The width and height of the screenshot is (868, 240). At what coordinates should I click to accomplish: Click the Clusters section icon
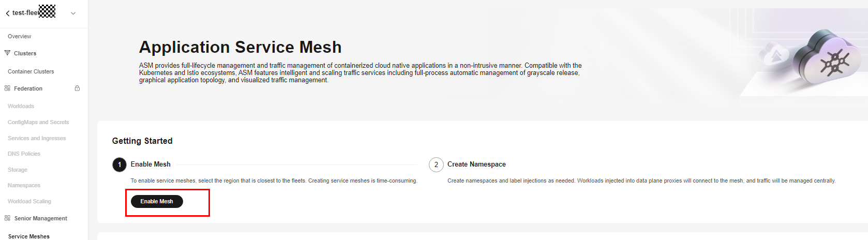[7, 53]
